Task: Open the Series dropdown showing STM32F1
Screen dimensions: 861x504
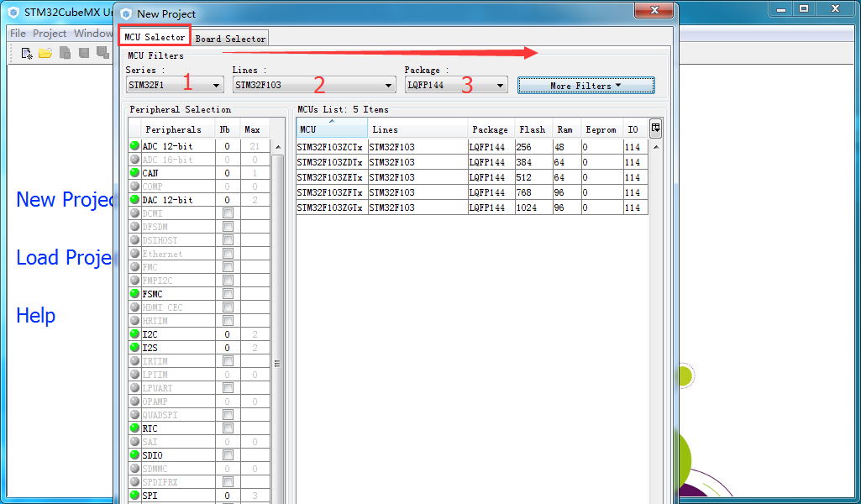Action: [x=174, y=85]
